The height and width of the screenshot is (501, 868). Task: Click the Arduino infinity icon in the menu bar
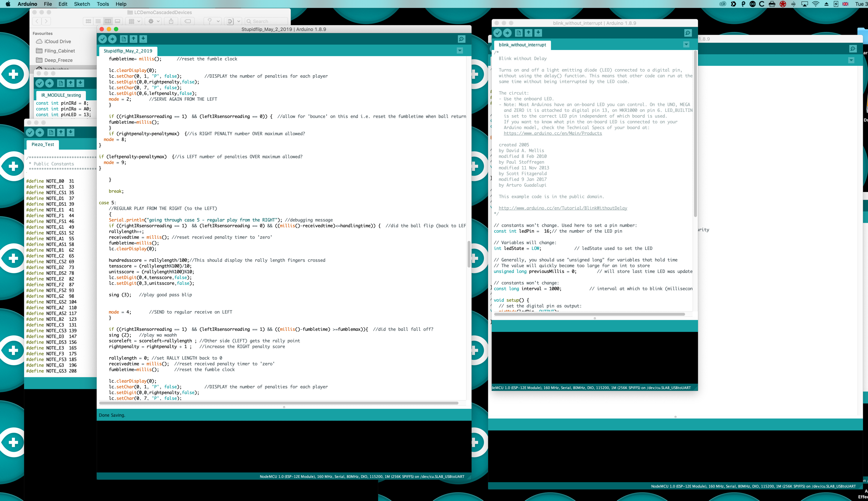point(752,4)
